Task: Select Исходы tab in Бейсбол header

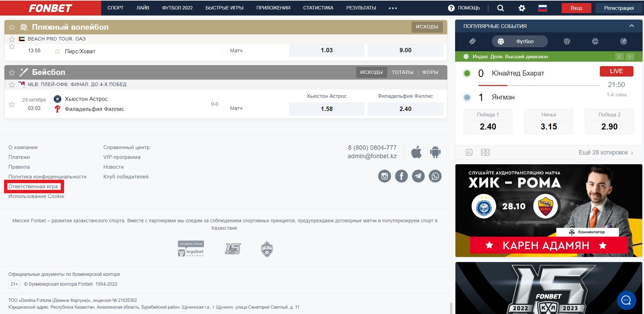Action: pos(371,72)
